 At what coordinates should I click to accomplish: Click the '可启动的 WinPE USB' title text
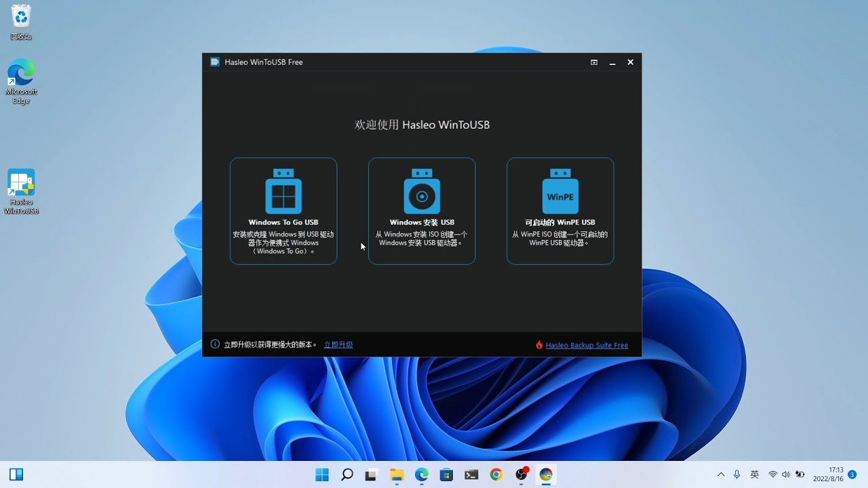[x=560, y=222]
